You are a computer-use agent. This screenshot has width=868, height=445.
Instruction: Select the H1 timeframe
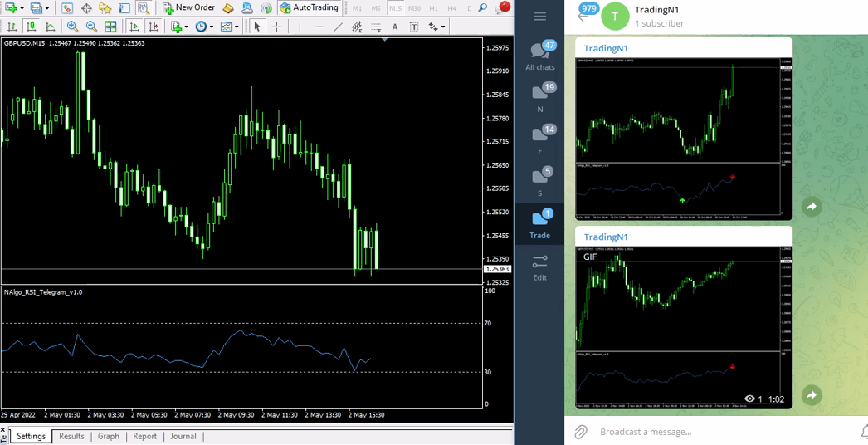(433, 8)
